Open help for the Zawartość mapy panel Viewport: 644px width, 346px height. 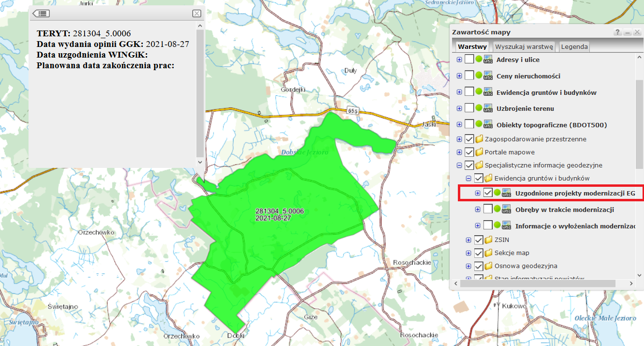[x=617, y=32]
